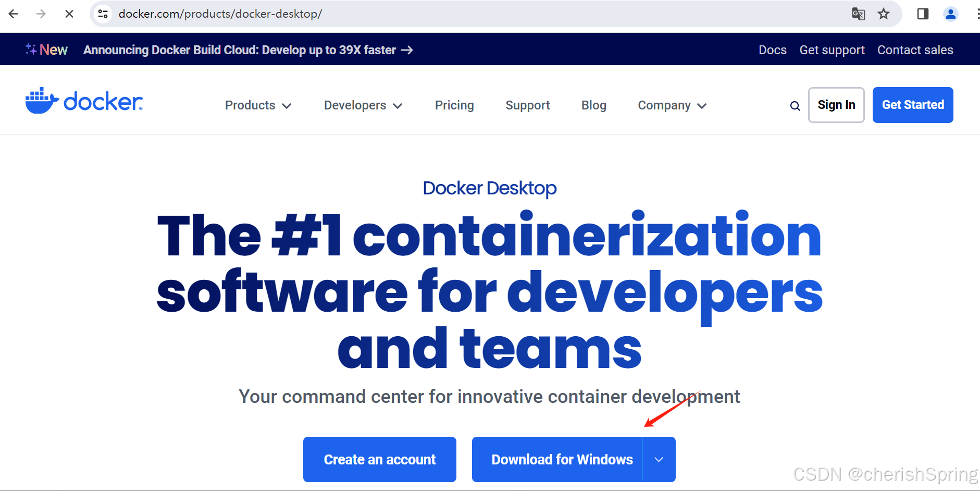
Task: Stop page loading with the X button
Action: tap(69, 14)
